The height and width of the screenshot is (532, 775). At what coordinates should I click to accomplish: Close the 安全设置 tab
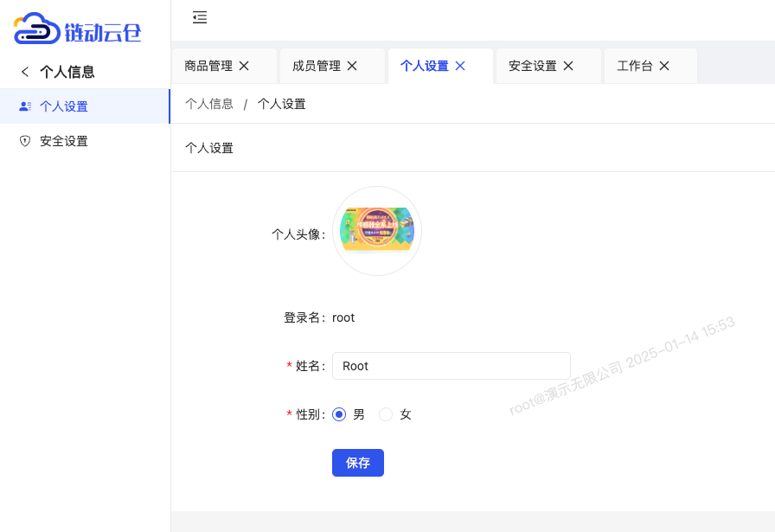(568, 65)
